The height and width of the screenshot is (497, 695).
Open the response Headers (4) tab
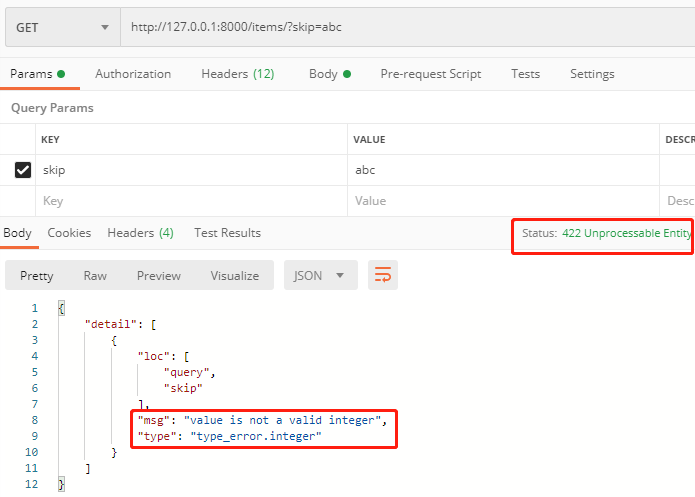(x=140, y=233)
